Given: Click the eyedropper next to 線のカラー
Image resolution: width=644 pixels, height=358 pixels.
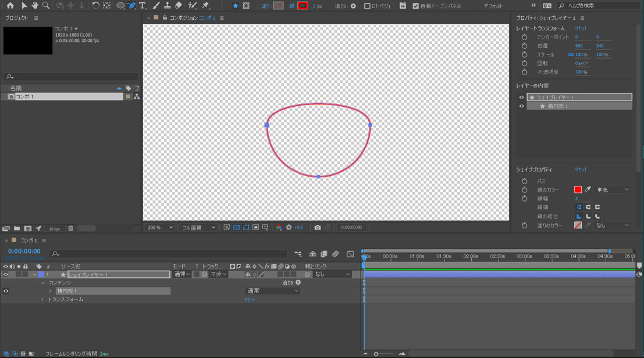Looking at the screenshot, I should 588,189.
